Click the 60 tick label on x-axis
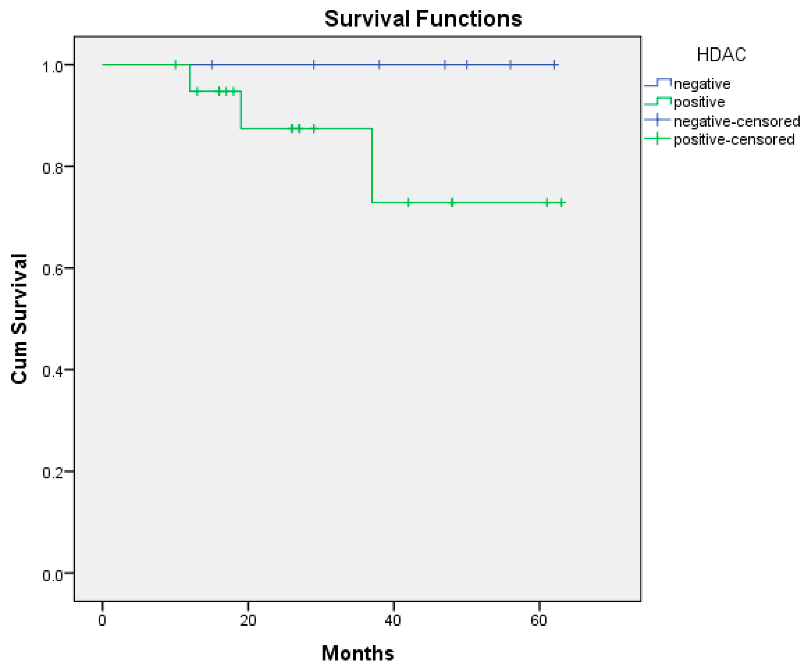The width and height of the screenshot is (811, 672). 539,620
